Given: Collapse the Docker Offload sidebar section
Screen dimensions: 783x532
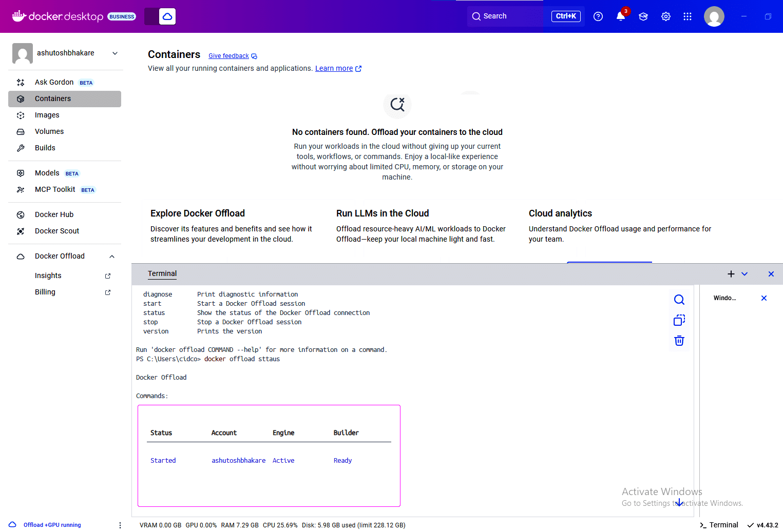Looking at the screenshot, I should [x=112, y=256].
